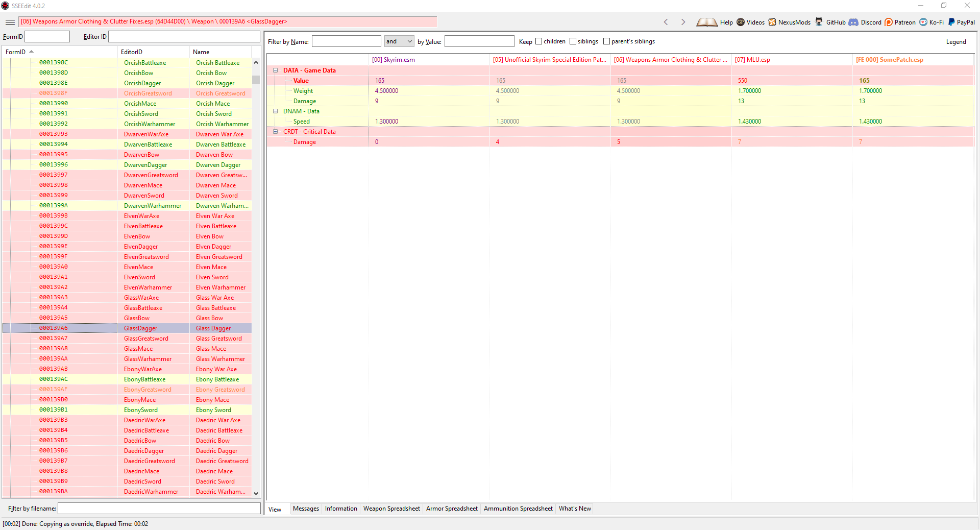
Task: Visit the NexusMods icon
Action: (772, 22)
